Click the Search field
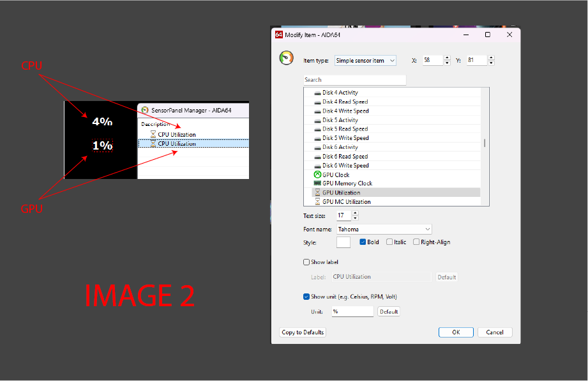Screen dimensions: 588x381 355,80
